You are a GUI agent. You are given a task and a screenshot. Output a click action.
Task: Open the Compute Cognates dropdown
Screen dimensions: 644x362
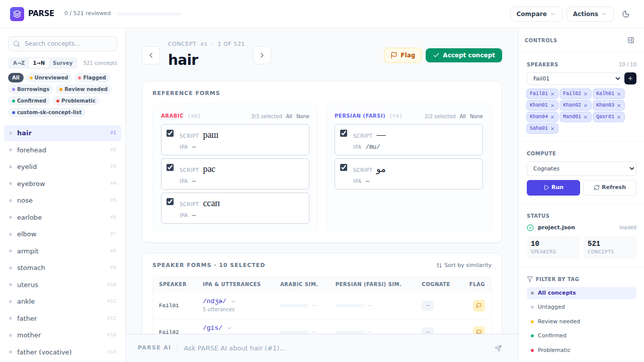[582, 168]
